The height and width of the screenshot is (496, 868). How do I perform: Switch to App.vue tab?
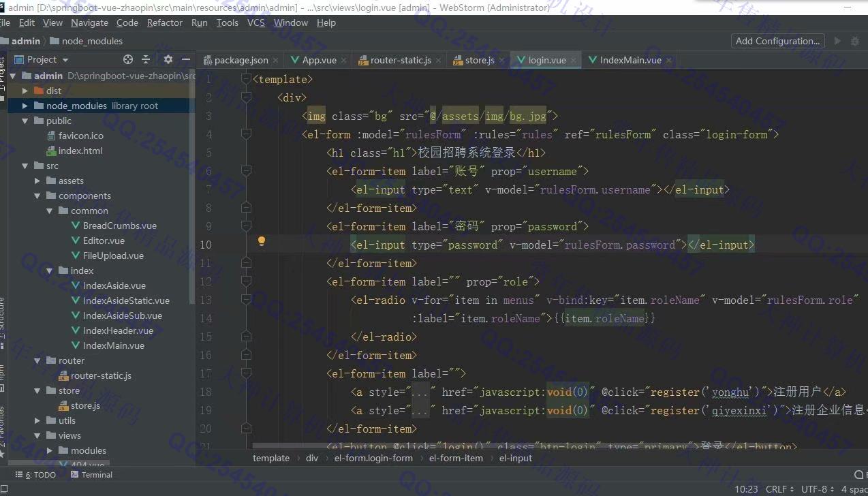pyautogui.click(x=319, y=60)
